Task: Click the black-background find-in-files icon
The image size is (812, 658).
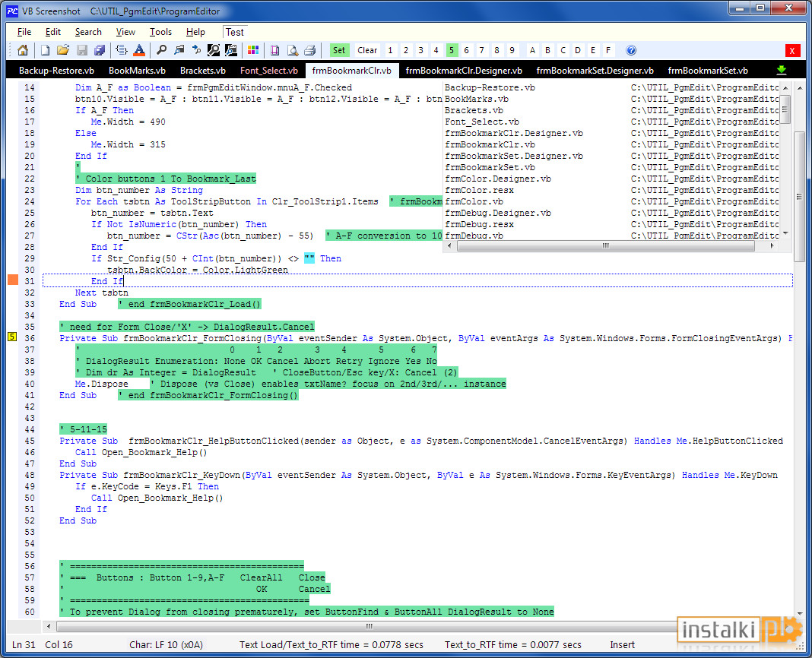Action: point(231,50)
